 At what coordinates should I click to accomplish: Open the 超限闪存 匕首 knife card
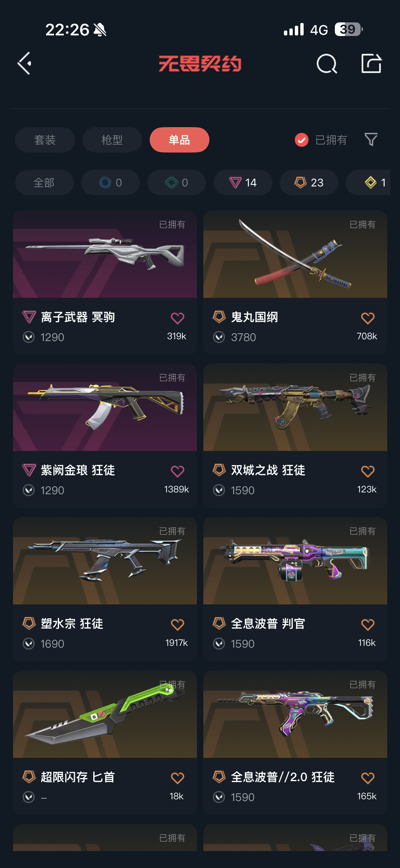point(105,743)
